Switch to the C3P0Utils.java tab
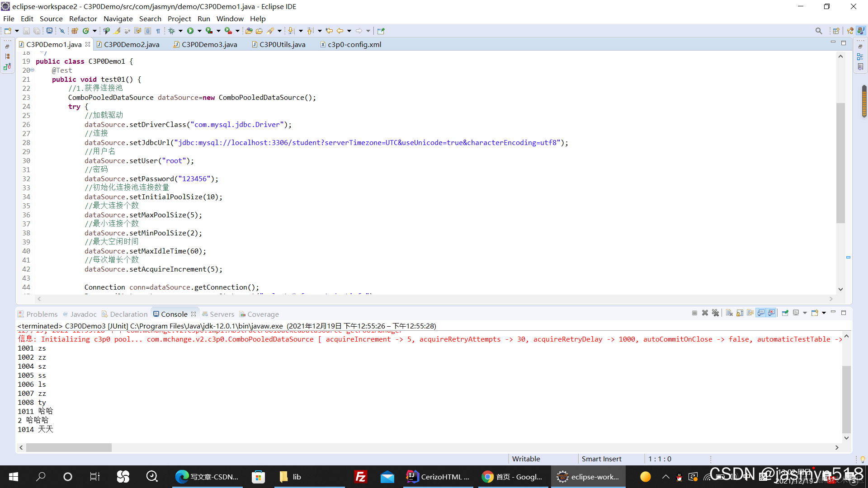868x488 pixels. (x=282, y=44)
